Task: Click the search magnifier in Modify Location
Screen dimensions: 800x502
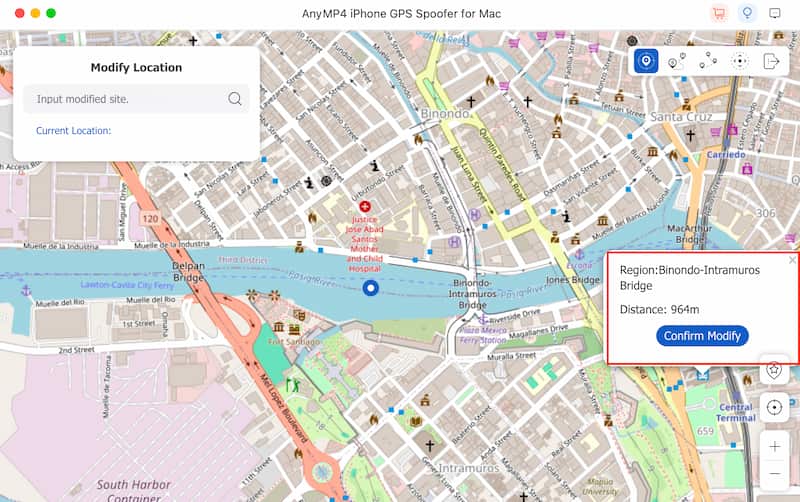Action: (235, 99)
